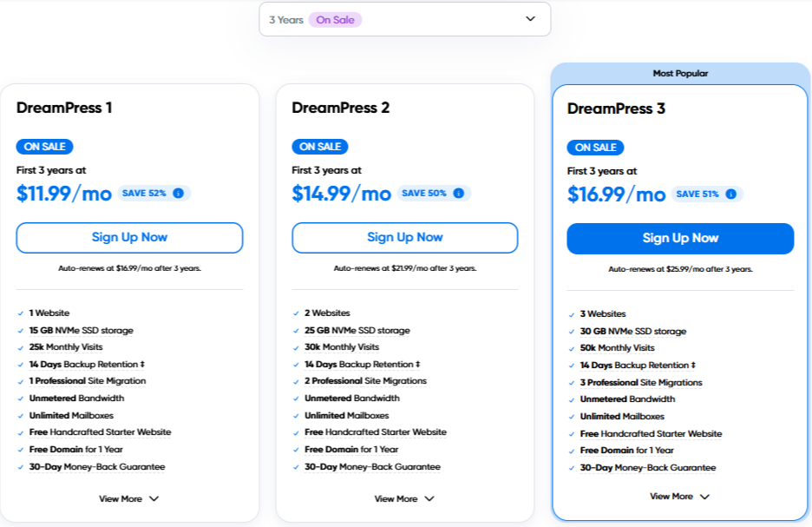The height and width of the screenshot is (527, 812).
Task: Click 15 GB NVMe SSD storage feature
Action: (82, 331)
